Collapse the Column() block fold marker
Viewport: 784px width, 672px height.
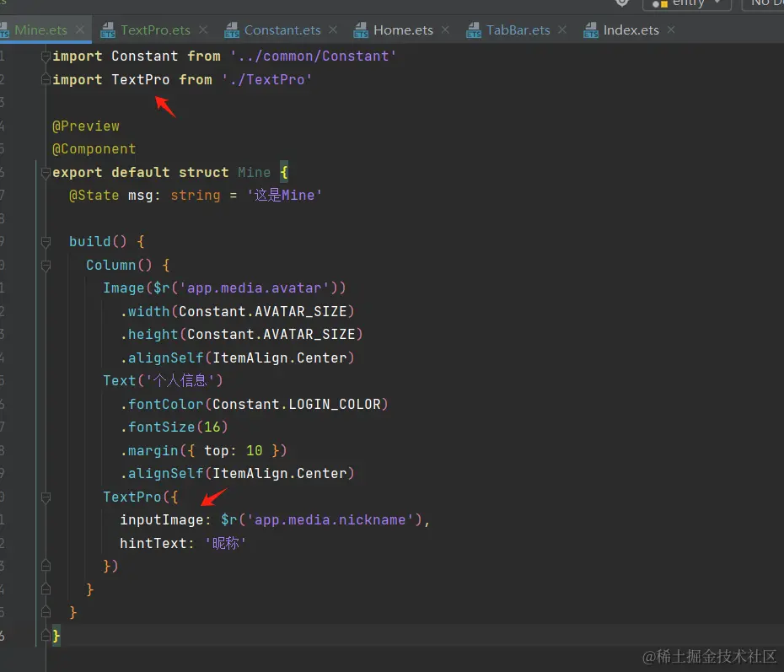click(x=46, y=265)
